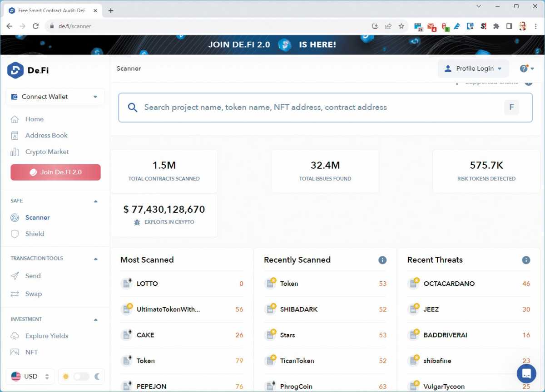Open the USD currency selector
Viewport: 545px width, 392px height.
tap(30, 377)
